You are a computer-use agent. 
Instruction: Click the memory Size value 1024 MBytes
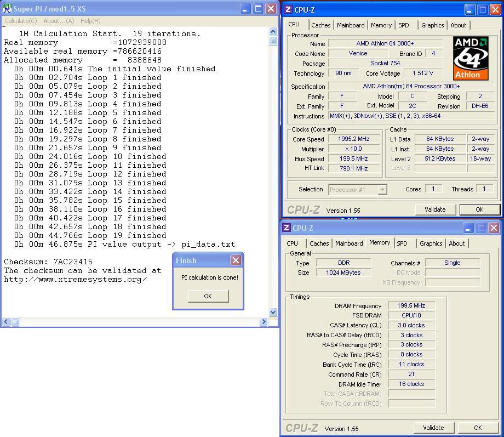coord(343,273)
